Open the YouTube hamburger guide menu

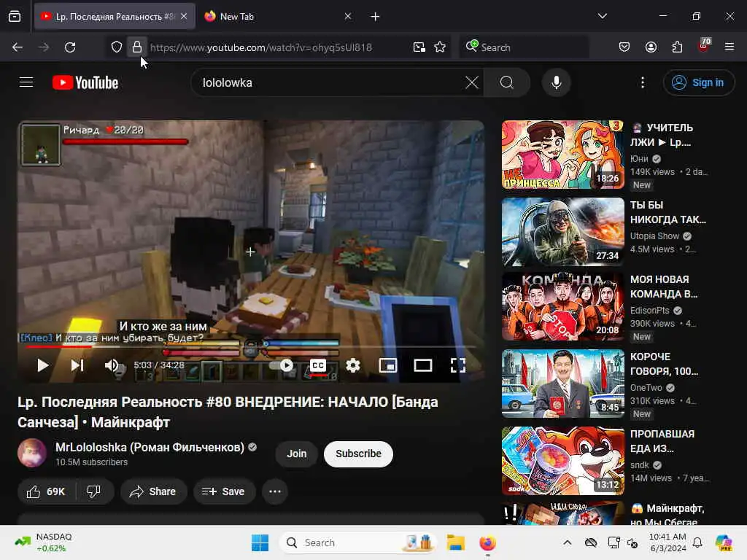pos(26,82)
